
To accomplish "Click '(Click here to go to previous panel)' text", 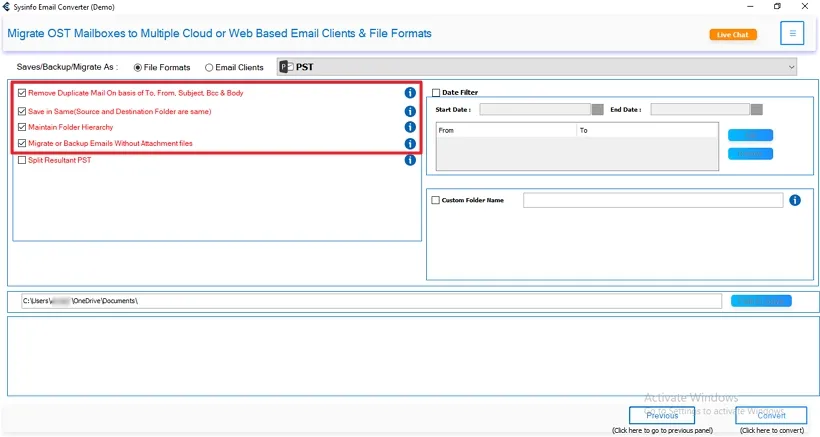I will (x=663, y=431).
